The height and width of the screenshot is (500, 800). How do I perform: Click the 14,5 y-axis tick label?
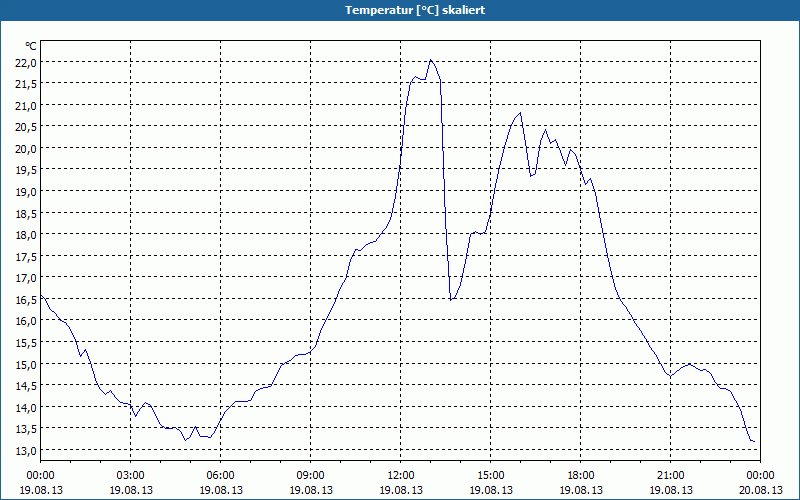tap(27, 386)
